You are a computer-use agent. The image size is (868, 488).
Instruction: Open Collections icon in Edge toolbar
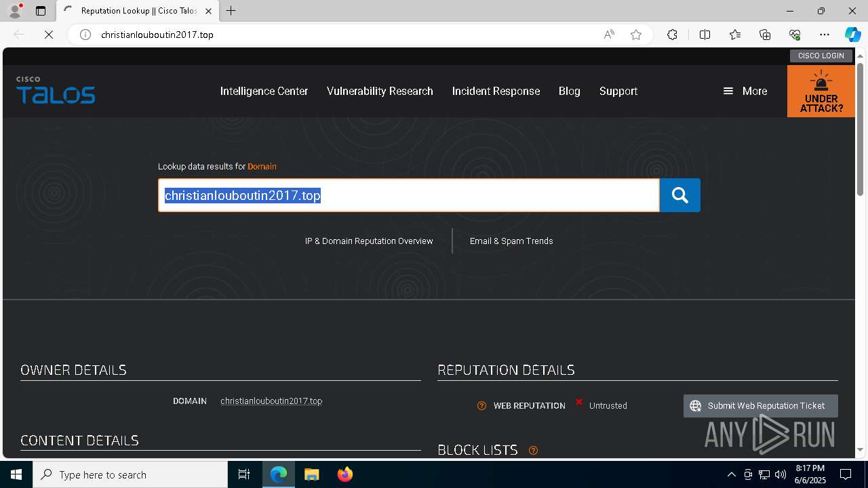(765, 35)
